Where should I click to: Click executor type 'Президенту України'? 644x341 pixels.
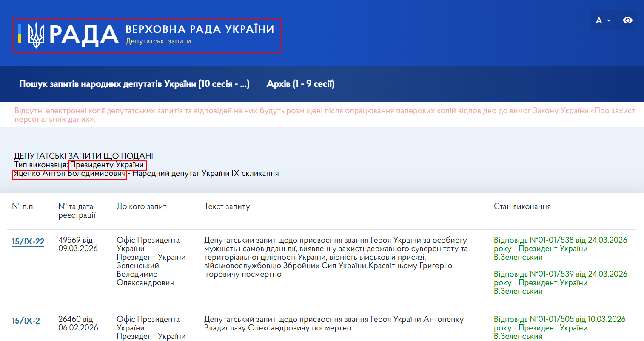(107, 165)
